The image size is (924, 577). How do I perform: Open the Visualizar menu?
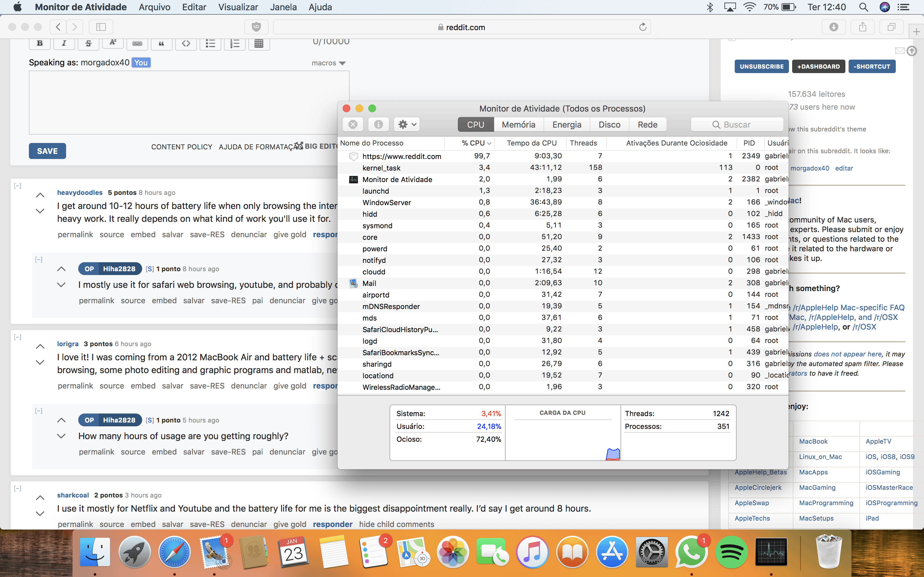tap(238, 7)
